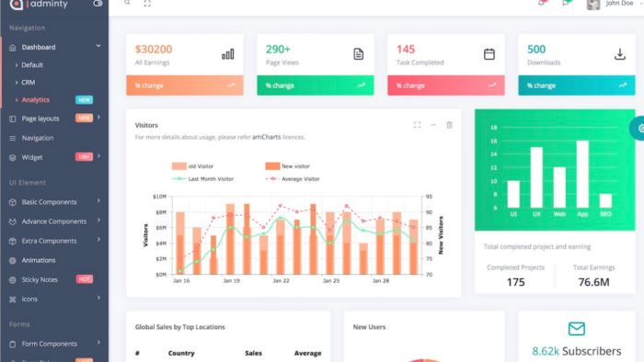Click the orange % change bar
The width and height of the screenshot is (644, 362).
(185, 85)
